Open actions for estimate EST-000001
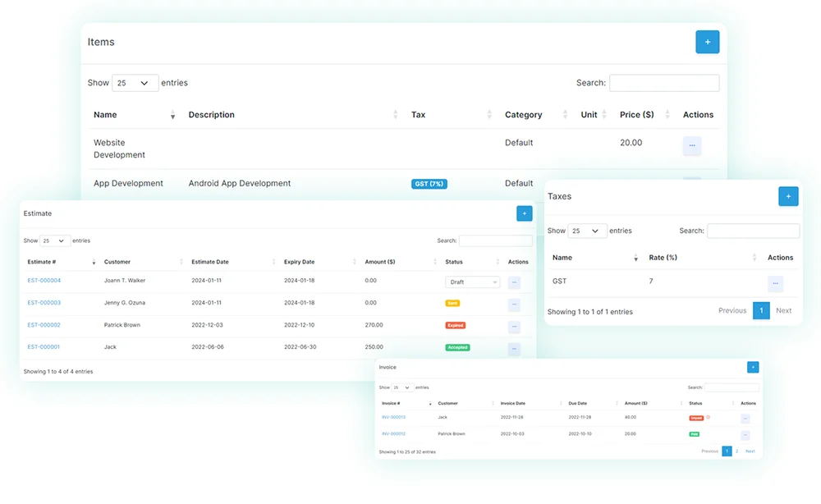This screenshot has height=504, width=821. [x=515, y=347]
